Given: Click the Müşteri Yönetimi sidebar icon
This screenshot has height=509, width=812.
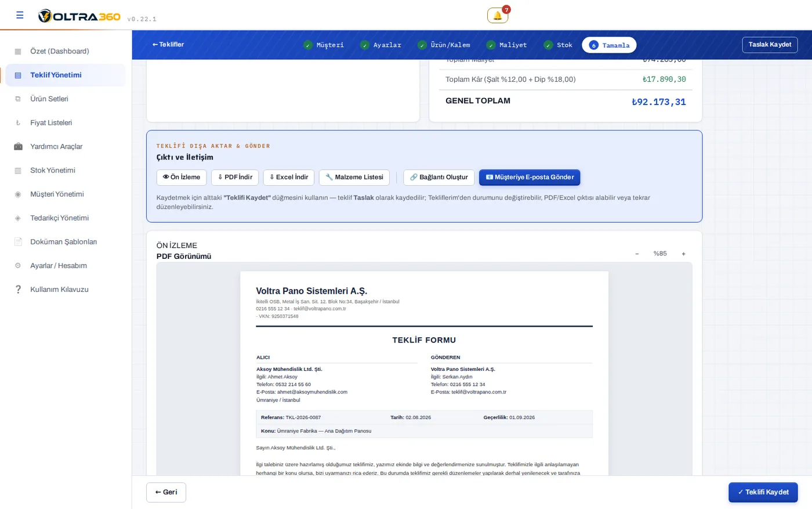Looking at the screenshot, I should coord(18,194).
